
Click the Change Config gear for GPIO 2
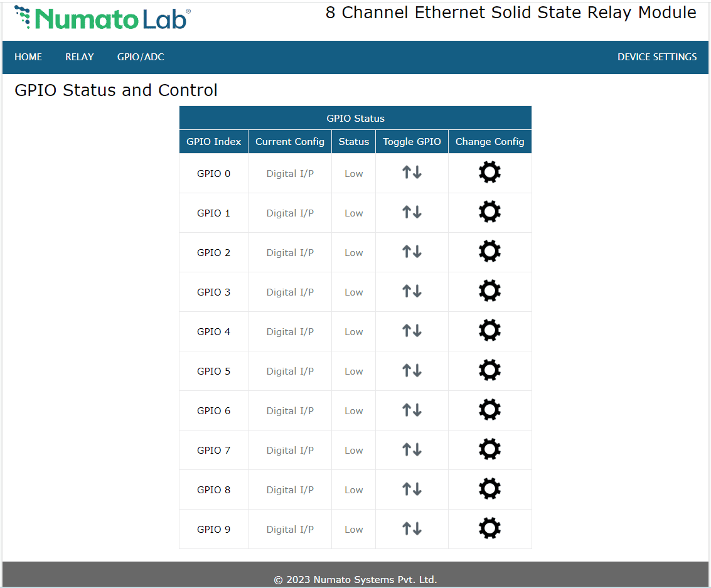[x=489, y=252]
